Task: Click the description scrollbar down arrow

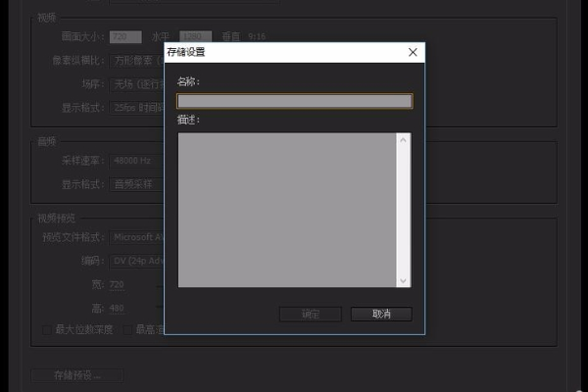Action: pyautogui.click(x=403, y=280)
